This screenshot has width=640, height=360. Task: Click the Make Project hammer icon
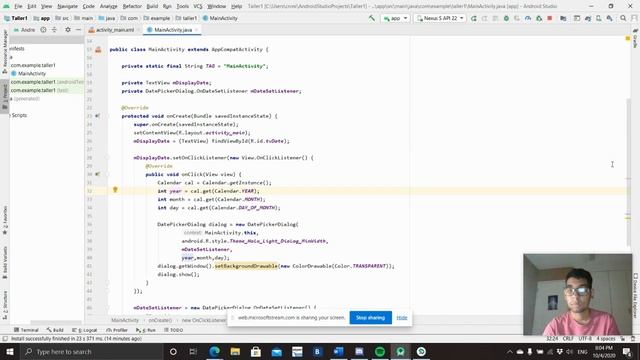pyautogui.click(x=371, y=18)
